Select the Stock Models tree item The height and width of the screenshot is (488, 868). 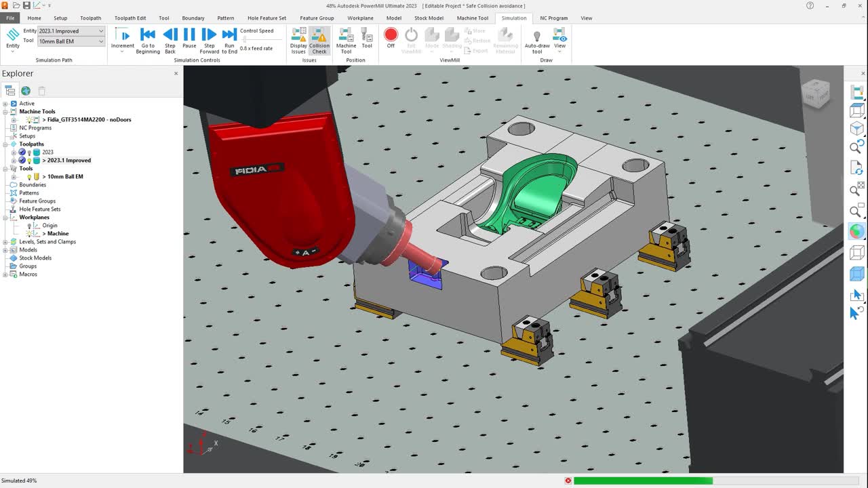point(35,258)
